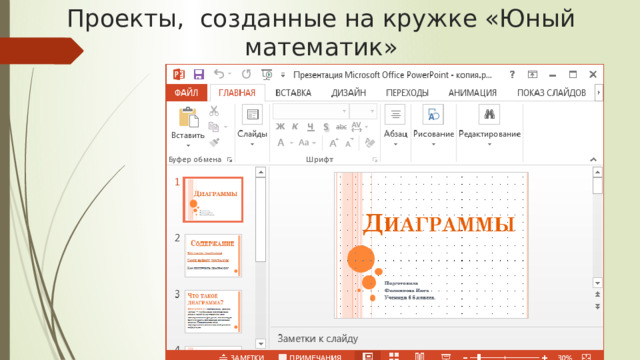This screenshot has width=640, height=360.
Task: Click slide editor scroll down arrow
Action: click(598, 283)
